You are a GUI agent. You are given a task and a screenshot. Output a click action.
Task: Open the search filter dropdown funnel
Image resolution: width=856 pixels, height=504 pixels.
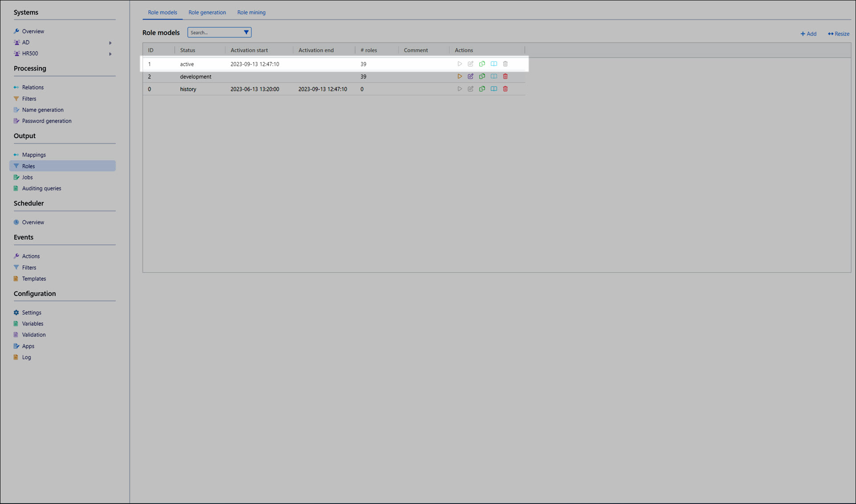pyautogui.click(x=246, y=33)
